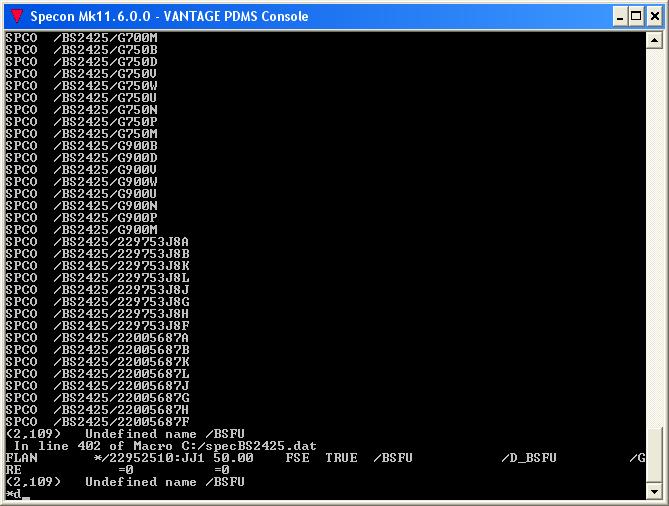Select line /BS2425/229753J8L
Image resolution: width=669 pixels, height=506 pixels.
[x=97, y=277]
